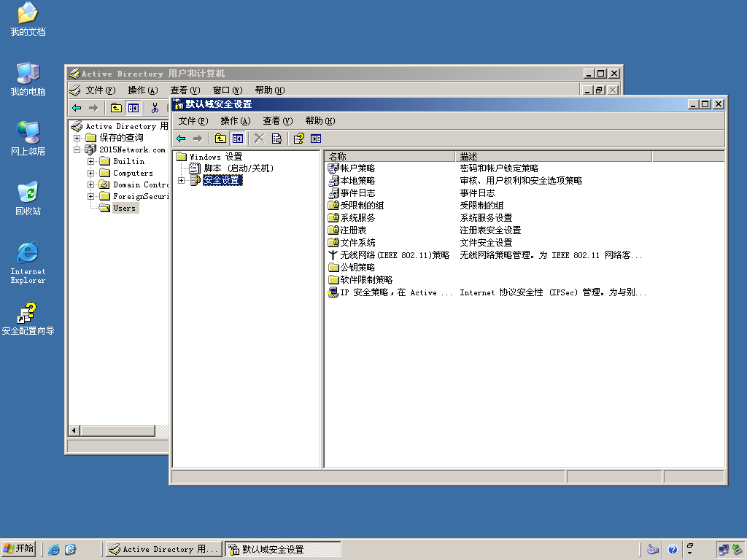
Task: Open 窗口(W) menu in Active Directory window
Action: coord(228,90)
